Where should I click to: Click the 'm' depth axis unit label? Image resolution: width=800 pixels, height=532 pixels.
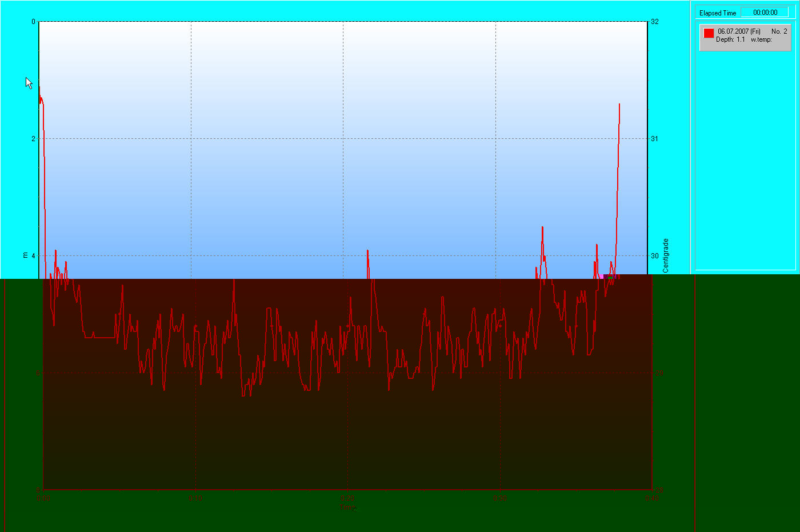(x=25, y=255)
